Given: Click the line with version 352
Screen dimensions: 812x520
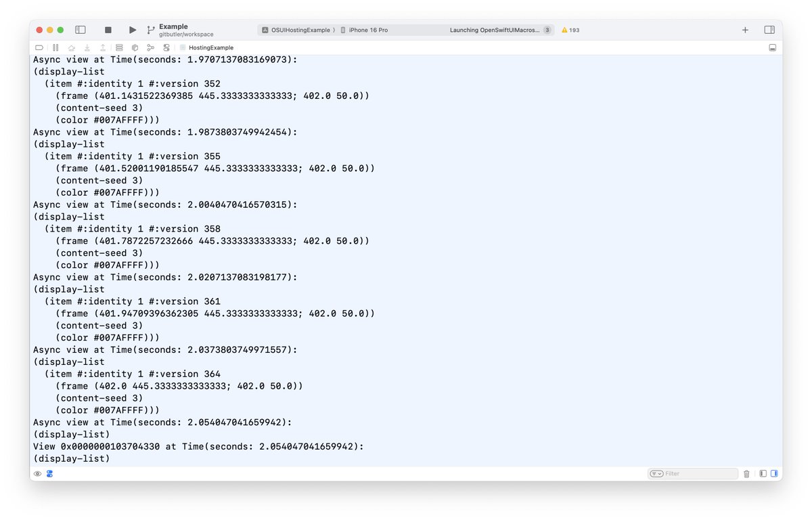Looking at the screenshot, I should pyautogui.click(x=133, y=84).
